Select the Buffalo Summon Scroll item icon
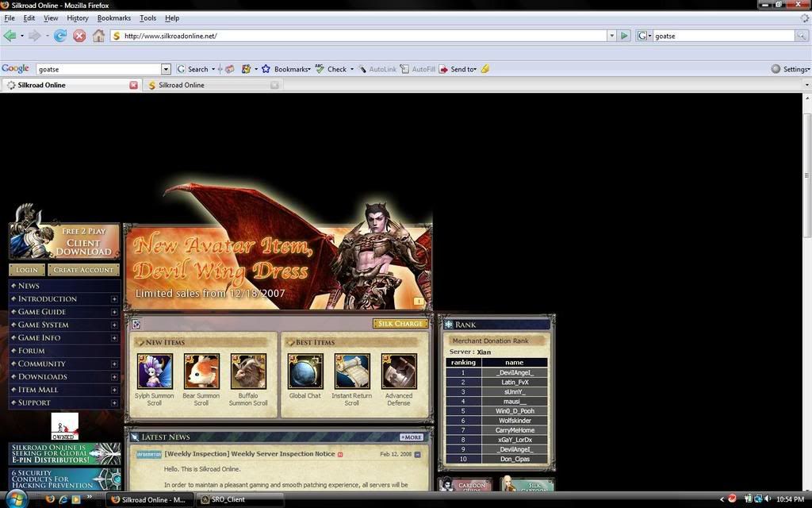 pyautogui.click(x=248, y=371)
